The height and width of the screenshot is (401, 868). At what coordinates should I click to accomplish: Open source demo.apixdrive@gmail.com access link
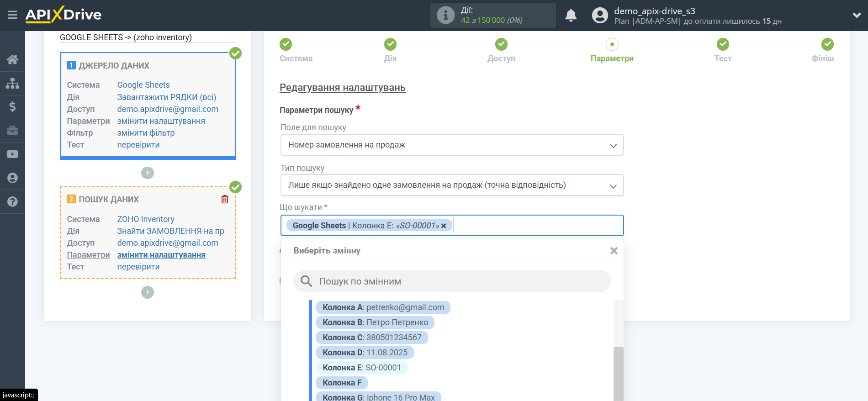point(168,109)
